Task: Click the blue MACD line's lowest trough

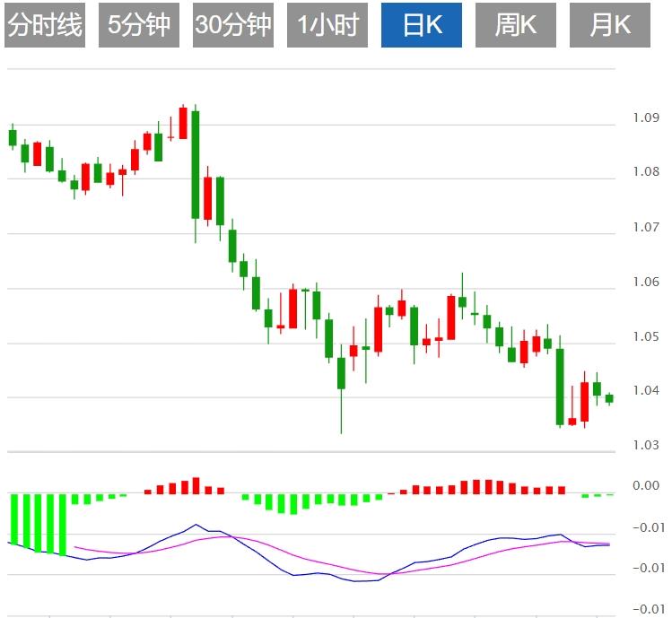Action: point(359,581)
